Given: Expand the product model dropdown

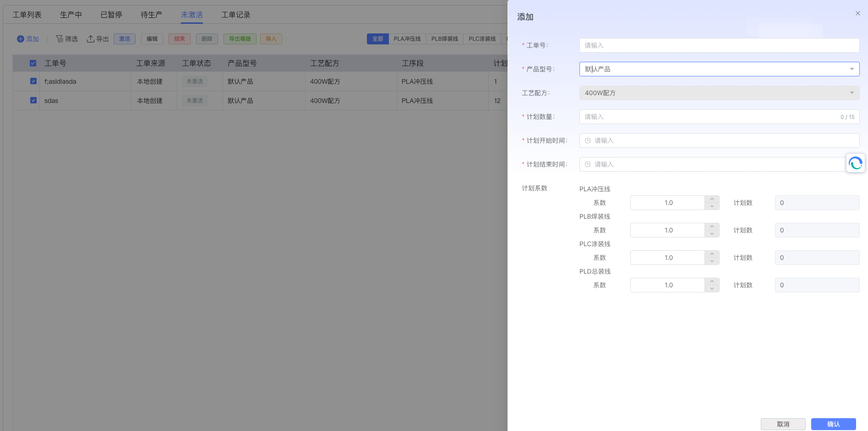Looking at the screenshot, I should pyautogui.click(x=852, y=69).
